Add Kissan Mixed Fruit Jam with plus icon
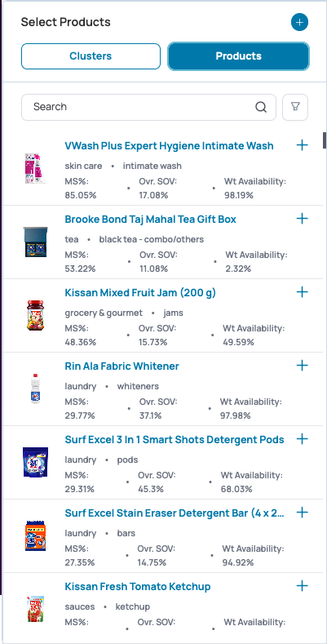Screen dimensions: 327x644 point(302,292)
